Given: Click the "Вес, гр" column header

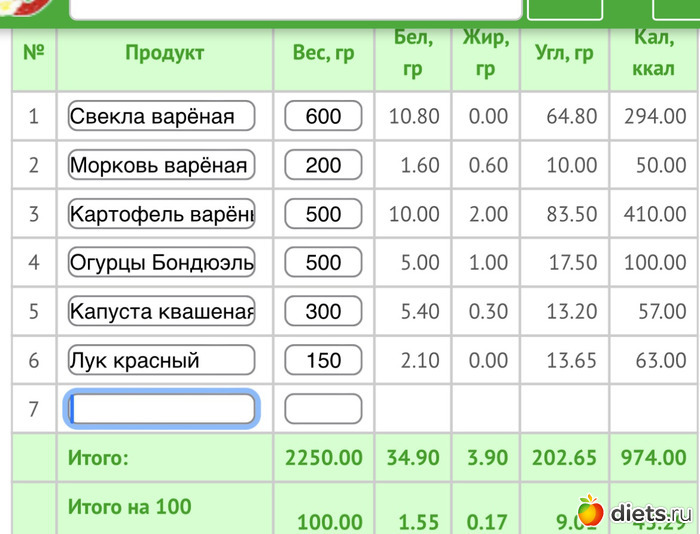Looking at the screenshot, I should point(323,54).
